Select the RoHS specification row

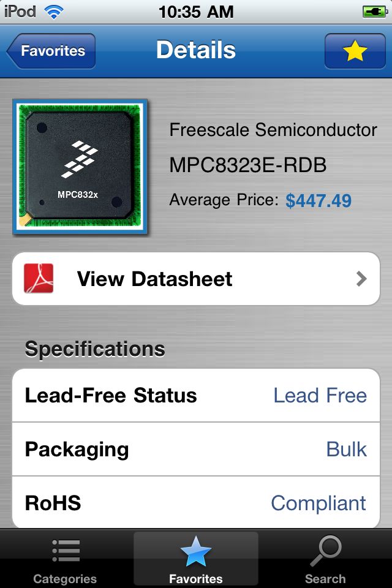pos(196,502)
